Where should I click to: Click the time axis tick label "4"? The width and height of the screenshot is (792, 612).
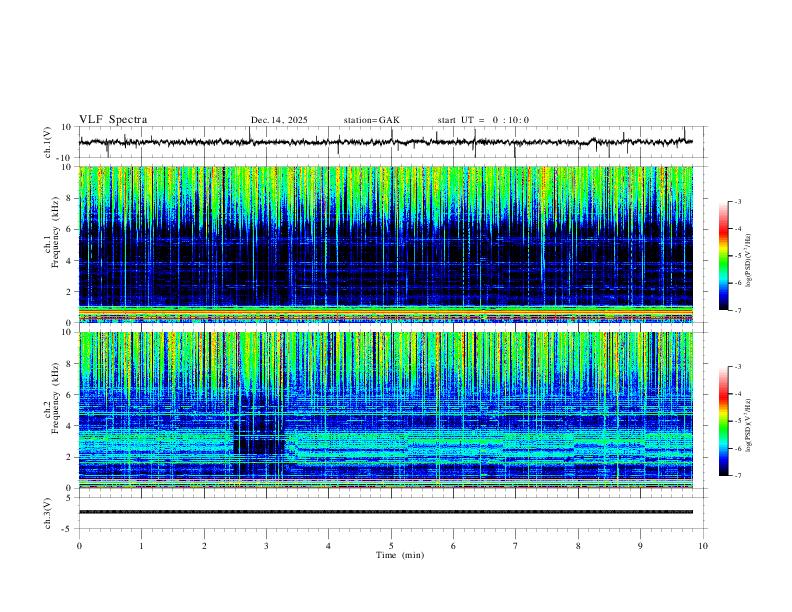(328, 546)
